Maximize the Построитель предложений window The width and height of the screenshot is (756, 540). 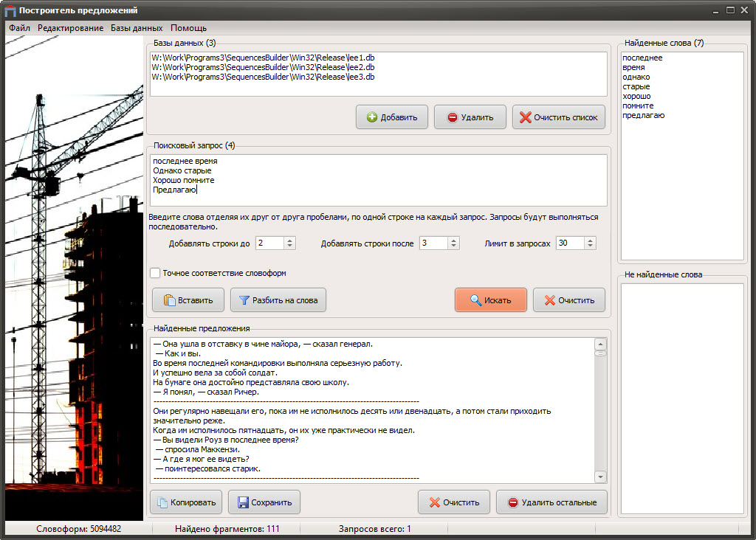pos(730,10)
